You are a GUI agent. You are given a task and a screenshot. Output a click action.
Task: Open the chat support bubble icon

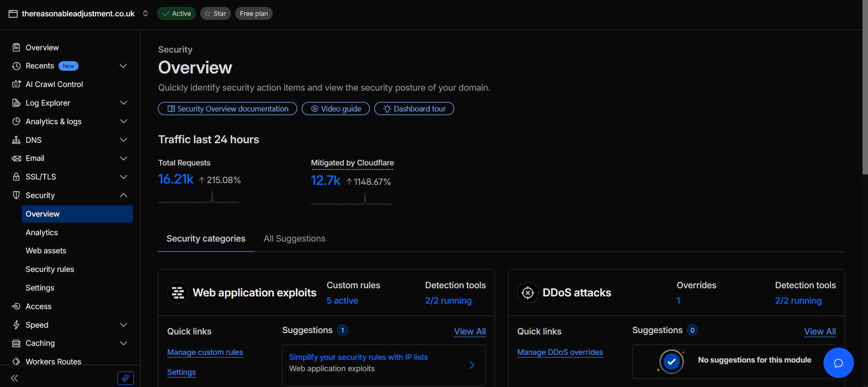pos(838,363)
